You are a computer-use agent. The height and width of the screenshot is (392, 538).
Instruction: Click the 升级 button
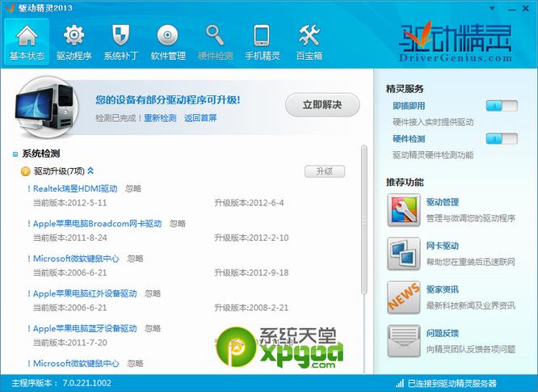coord(324,171)
